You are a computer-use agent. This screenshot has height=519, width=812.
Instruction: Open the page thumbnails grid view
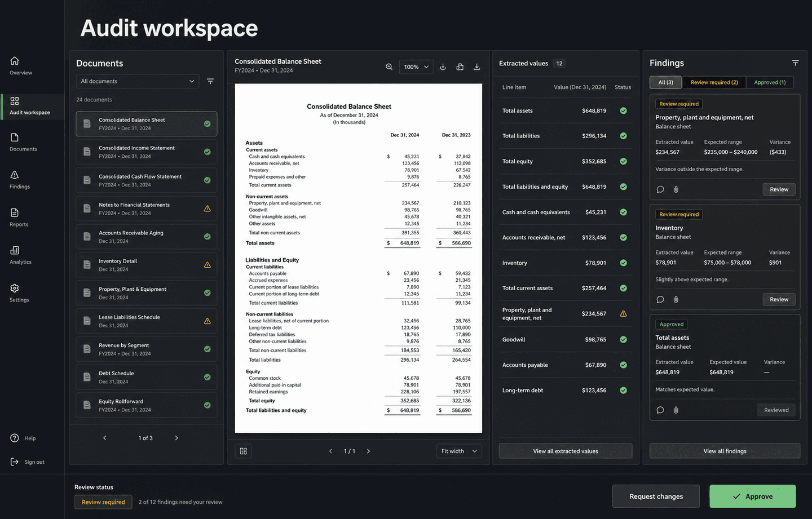[244, 451]
